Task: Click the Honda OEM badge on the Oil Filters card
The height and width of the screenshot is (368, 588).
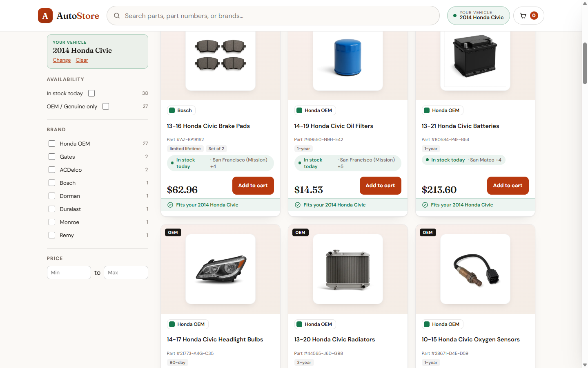Action: pyautogui.click(x=315, y=110)
